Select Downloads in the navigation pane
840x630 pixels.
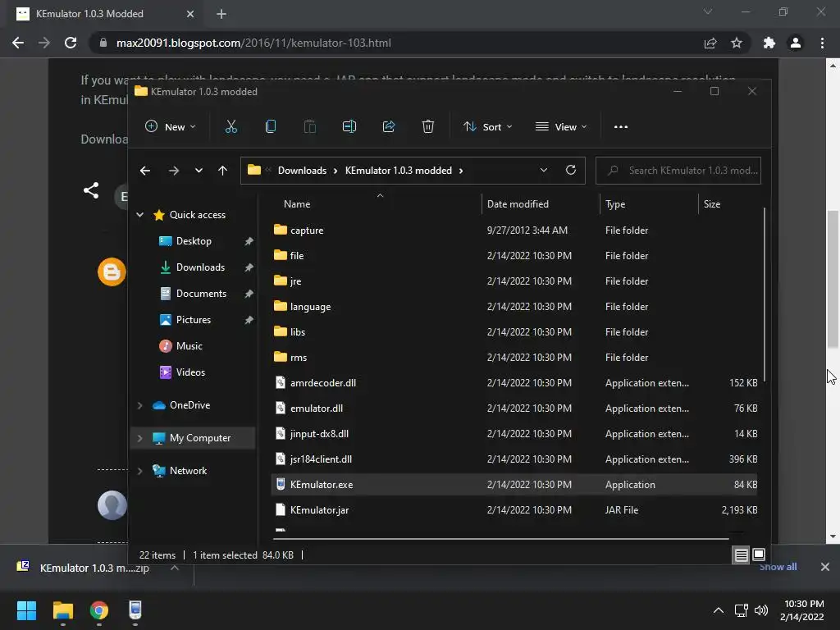point(200,267)
